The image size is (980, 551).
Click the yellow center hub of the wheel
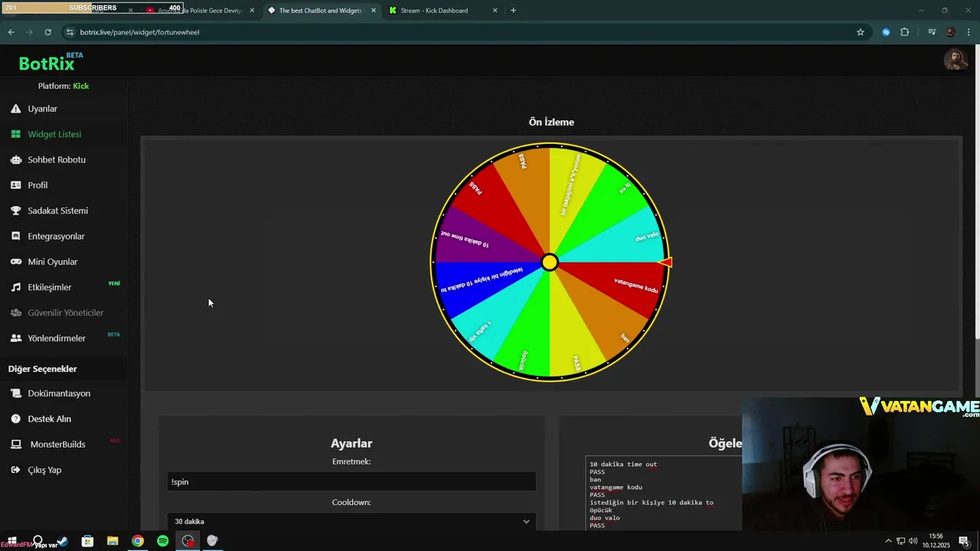pos(550,262)
